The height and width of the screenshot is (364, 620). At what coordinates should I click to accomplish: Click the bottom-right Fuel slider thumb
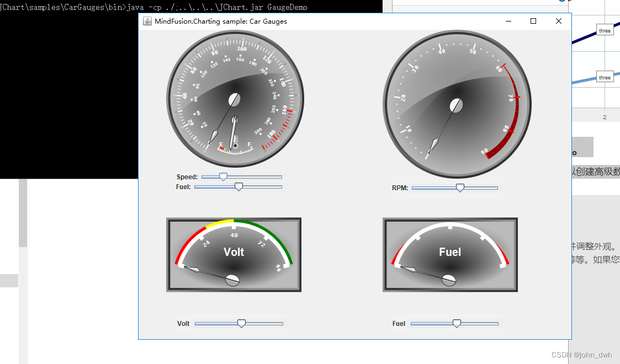pos(456,323)
